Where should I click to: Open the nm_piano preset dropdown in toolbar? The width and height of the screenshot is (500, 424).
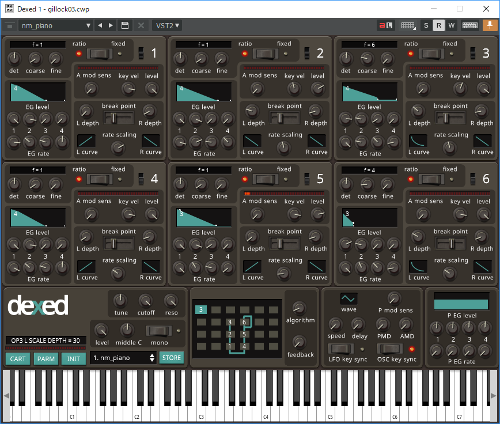pyautogui.click(x=56, y=26)
